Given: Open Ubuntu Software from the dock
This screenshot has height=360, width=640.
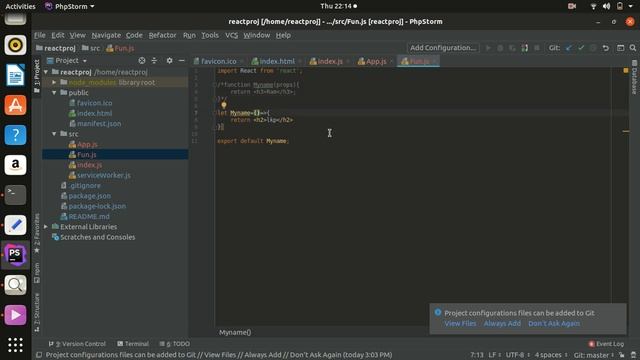Looking at the screenshot, I should 15,105.
